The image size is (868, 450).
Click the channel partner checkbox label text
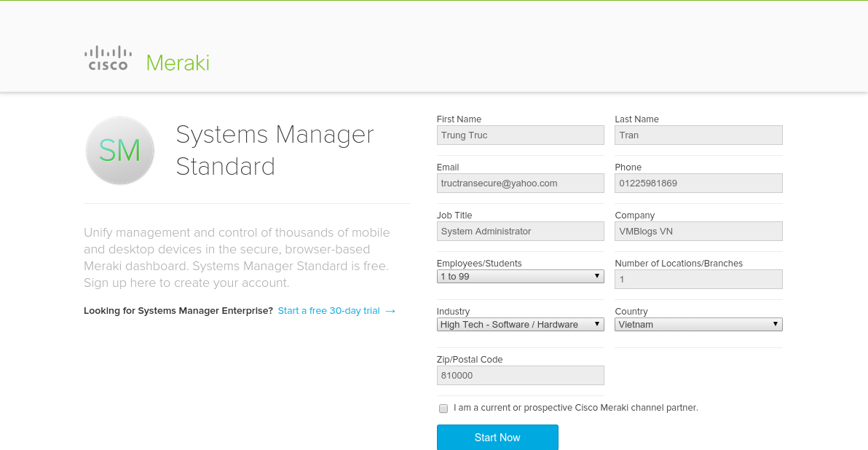pos(575,408)
